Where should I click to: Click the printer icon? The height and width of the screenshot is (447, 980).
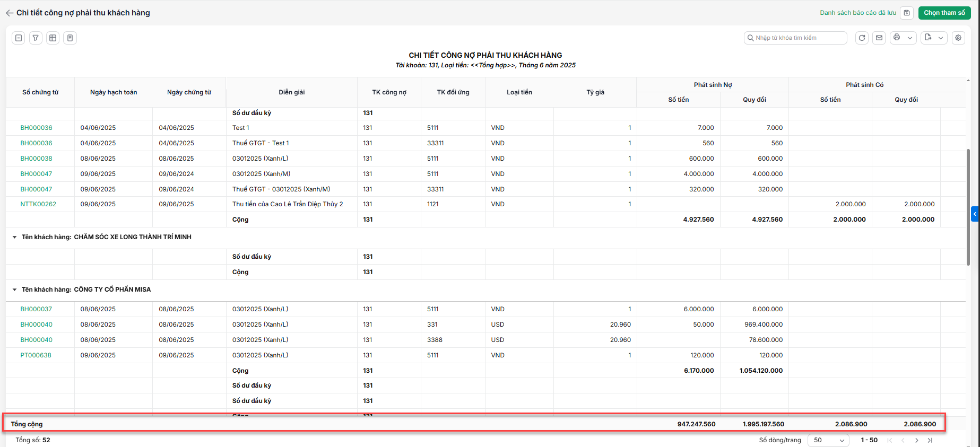(897, 37)
